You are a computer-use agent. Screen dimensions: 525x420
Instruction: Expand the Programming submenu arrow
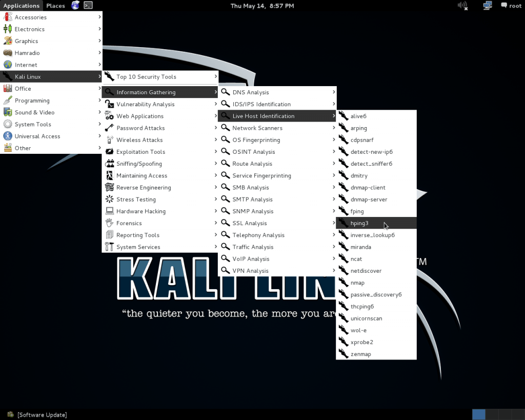[x=99, y=100]
